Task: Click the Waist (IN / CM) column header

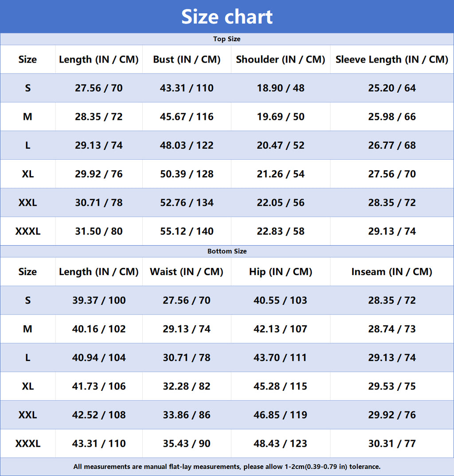Action: [187, 271]
